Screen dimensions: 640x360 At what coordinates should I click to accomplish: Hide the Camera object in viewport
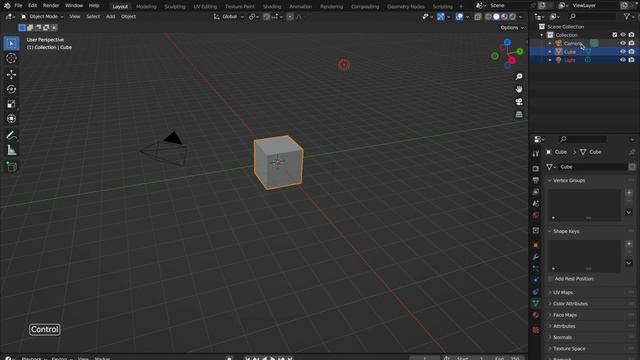click(623, 43)
